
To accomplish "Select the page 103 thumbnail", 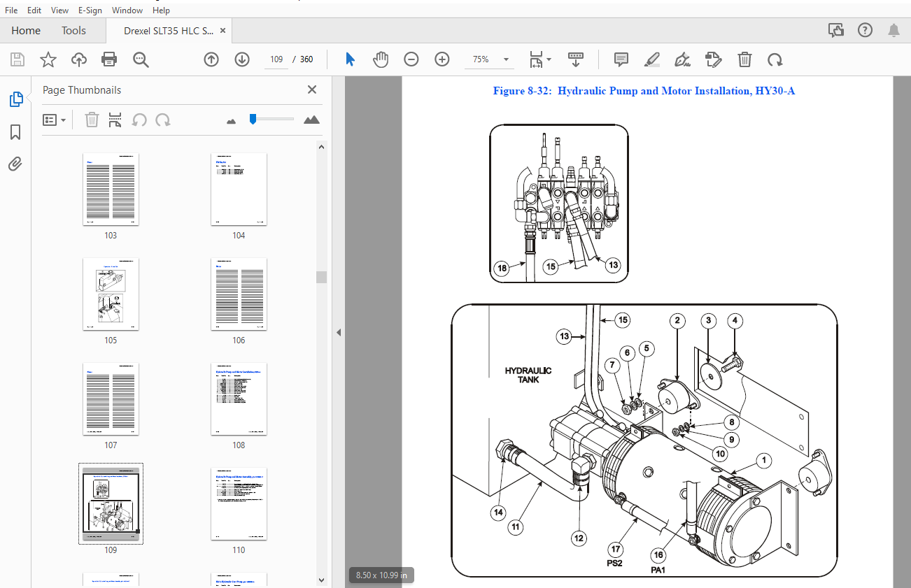I will coord(111,189).
